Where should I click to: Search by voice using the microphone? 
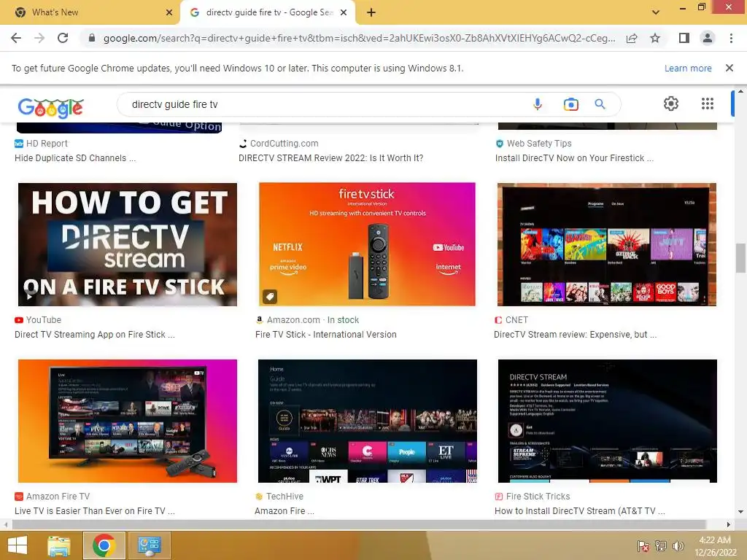[538, 104]
